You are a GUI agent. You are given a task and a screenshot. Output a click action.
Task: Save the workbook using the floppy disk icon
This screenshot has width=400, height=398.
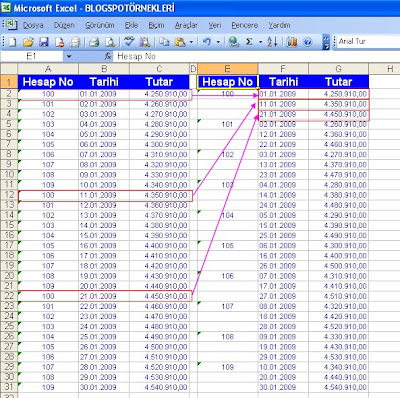pos(44,42)
